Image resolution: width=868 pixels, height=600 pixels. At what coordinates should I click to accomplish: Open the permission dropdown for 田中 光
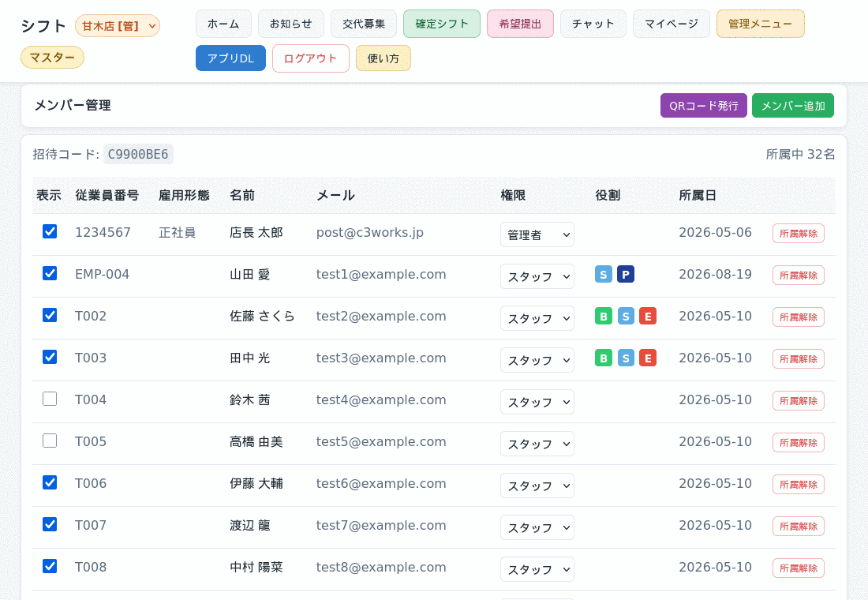[x=537, y=359]
